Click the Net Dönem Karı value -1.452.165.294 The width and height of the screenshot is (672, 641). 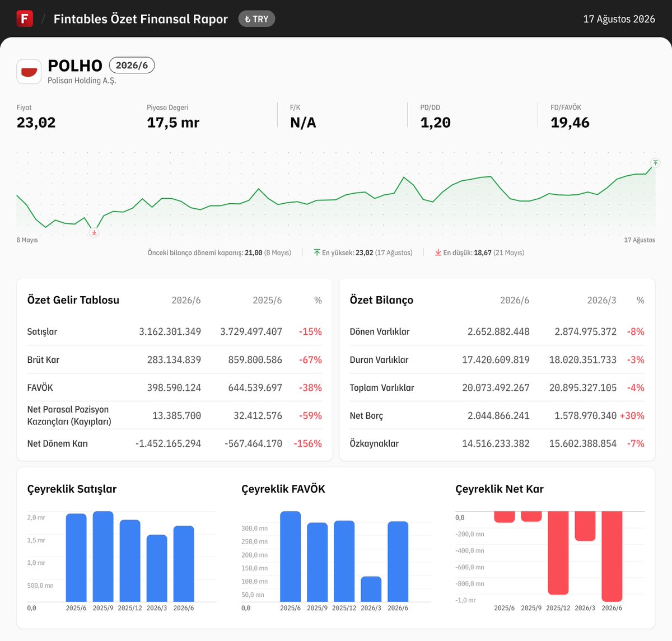coord(168,443)
